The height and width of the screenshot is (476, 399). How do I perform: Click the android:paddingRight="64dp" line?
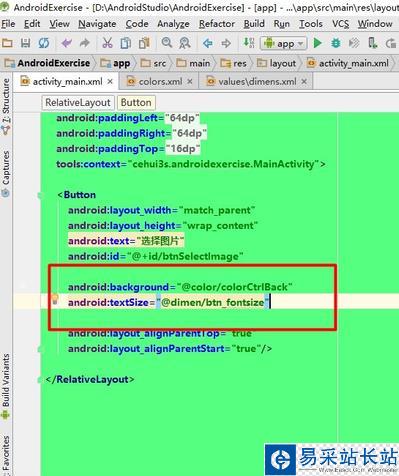[x=132, y=133]
